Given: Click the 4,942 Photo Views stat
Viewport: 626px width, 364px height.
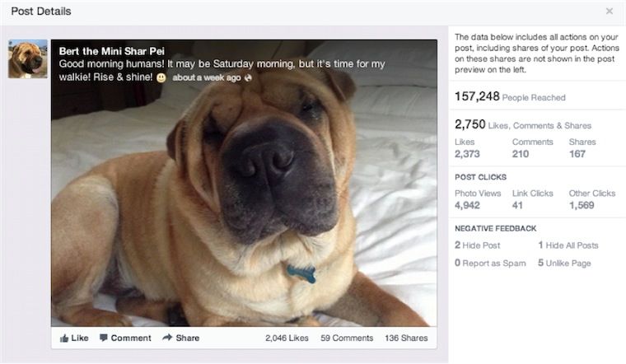Looking at the screenshot, I should [x=467, y=205].
